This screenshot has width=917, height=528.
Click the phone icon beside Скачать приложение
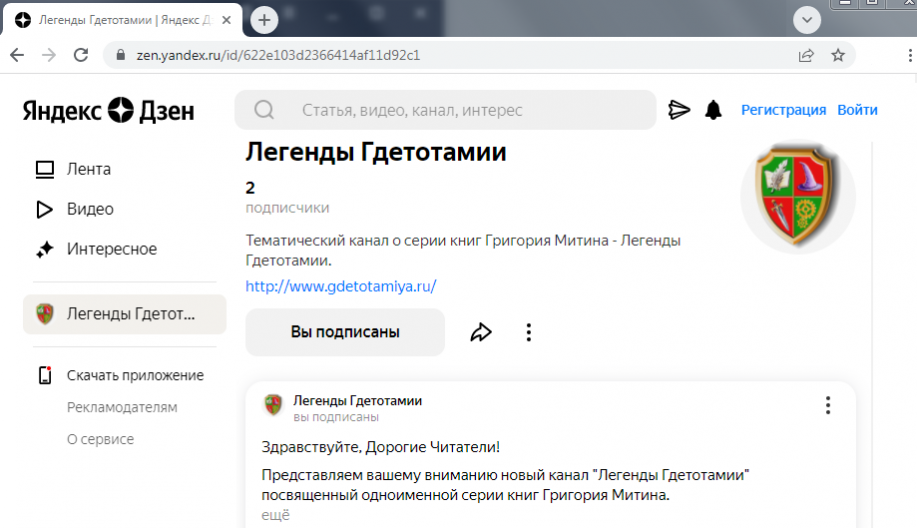(x=45, y=375)
